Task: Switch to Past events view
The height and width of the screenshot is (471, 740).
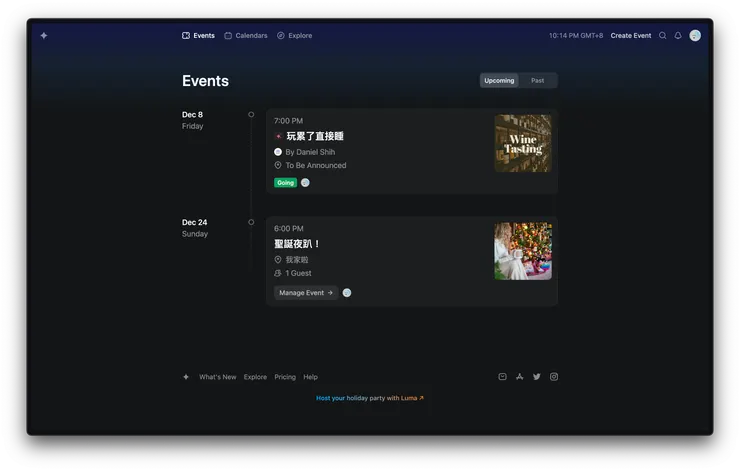Action: point(538,80)
